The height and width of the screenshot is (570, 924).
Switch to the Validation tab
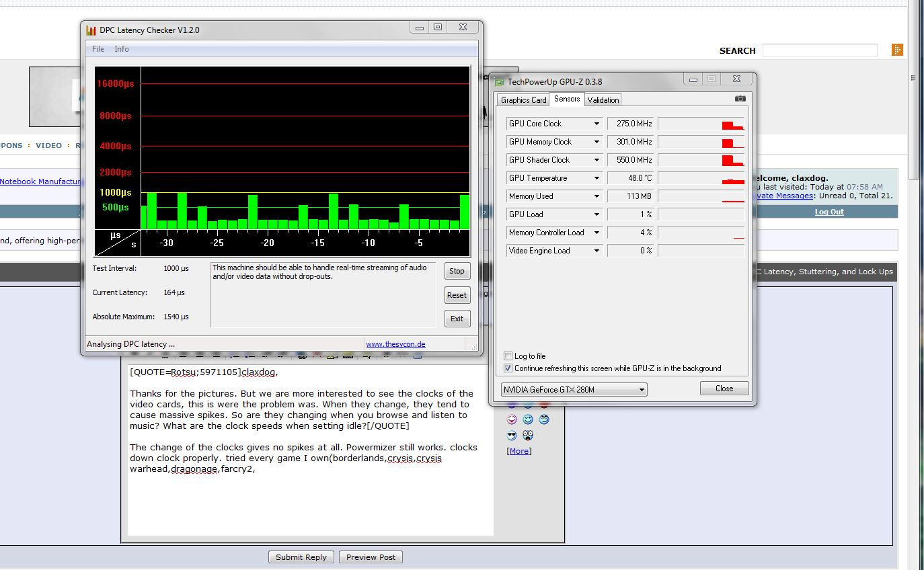pos(603,100)
